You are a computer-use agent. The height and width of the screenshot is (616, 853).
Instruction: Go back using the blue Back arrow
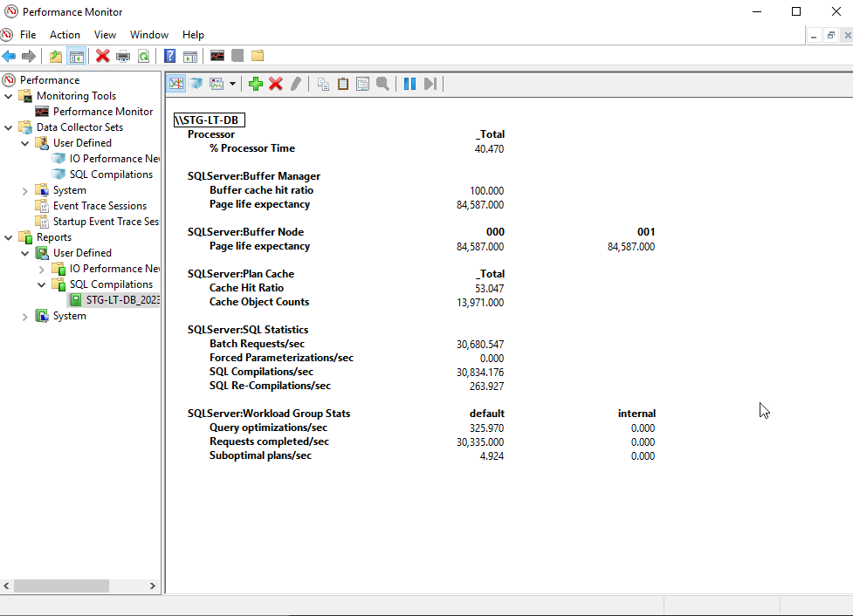click(10, 56)
